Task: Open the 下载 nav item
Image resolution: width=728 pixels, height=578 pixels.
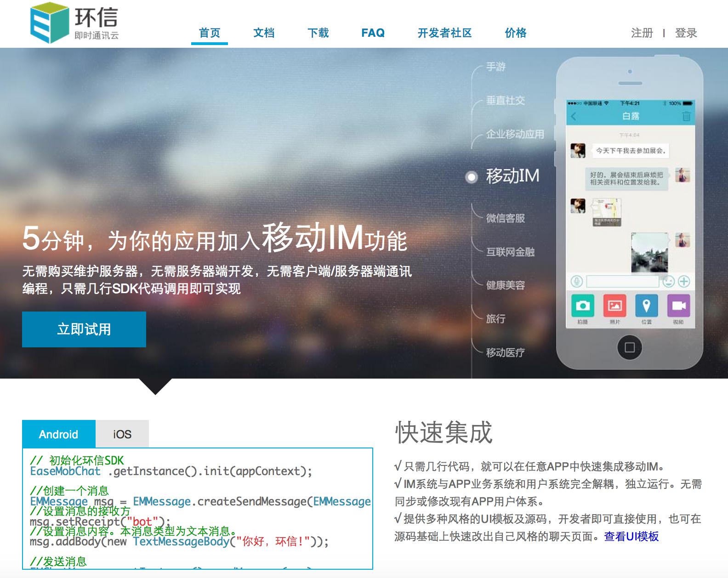Action: click(x=318, y=33)
